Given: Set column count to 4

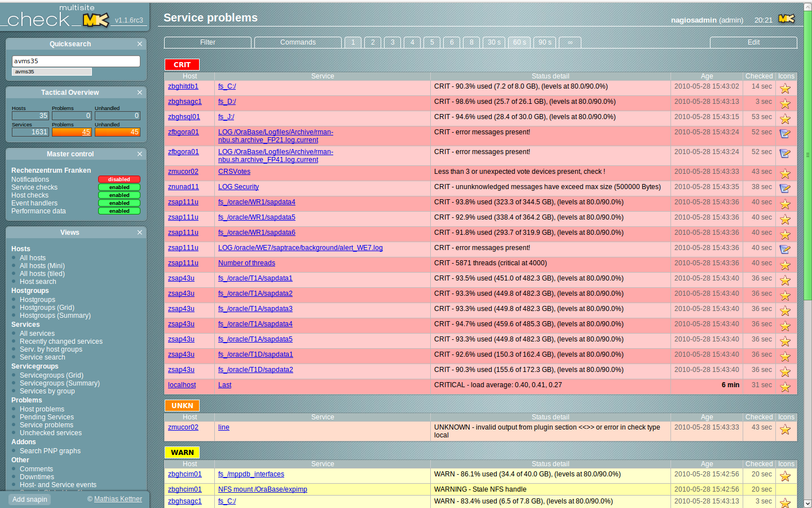Looking at the screenshot, I should (x=412, y=42).
